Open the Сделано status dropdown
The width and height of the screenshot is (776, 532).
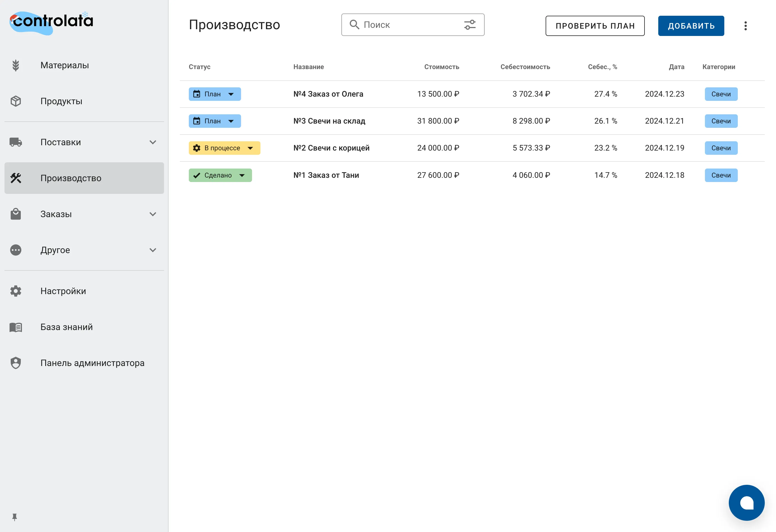pyautogui.click(x=242, y=175)
